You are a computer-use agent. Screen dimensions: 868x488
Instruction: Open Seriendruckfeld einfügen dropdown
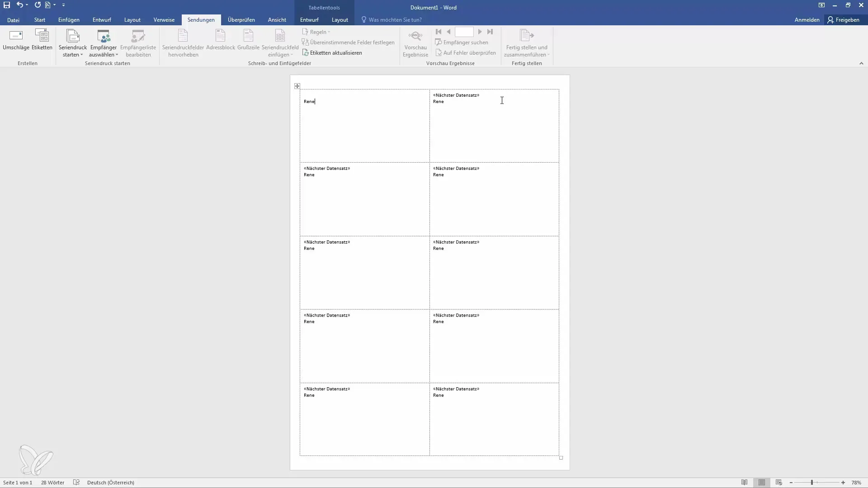[280, 43]
